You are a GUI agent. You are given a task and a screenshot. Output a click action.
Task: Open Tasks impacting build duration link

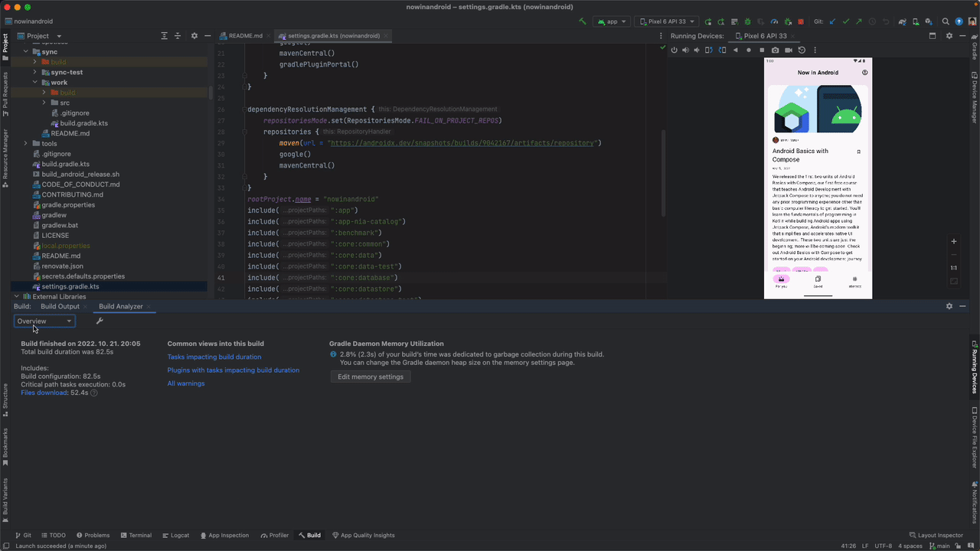[214, 357]
